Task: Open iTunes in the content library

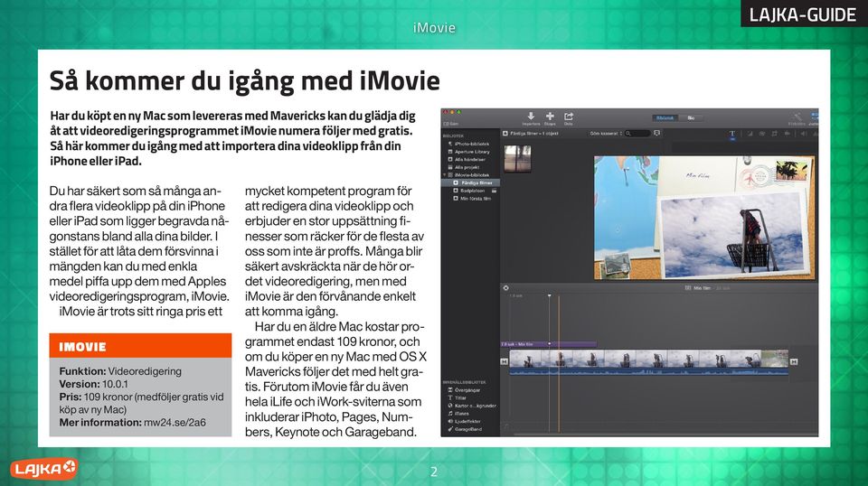Action: (x=458, y=413)
